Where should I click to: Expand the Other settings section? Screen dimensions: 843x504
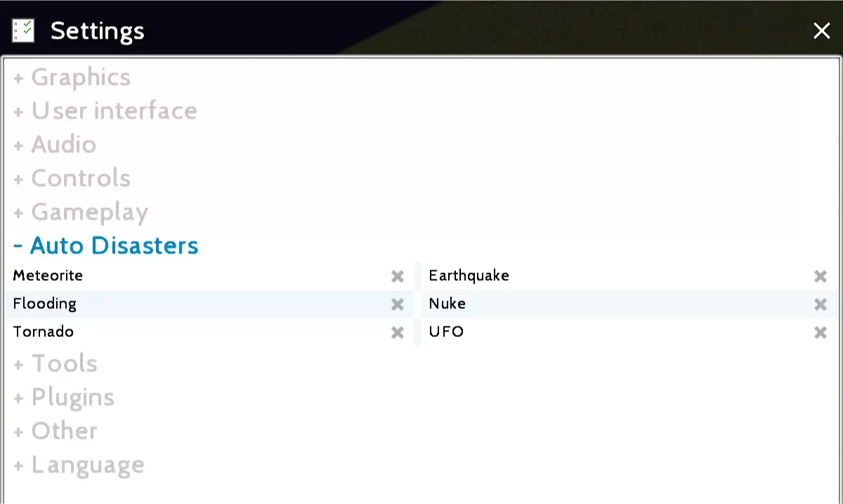55,431
